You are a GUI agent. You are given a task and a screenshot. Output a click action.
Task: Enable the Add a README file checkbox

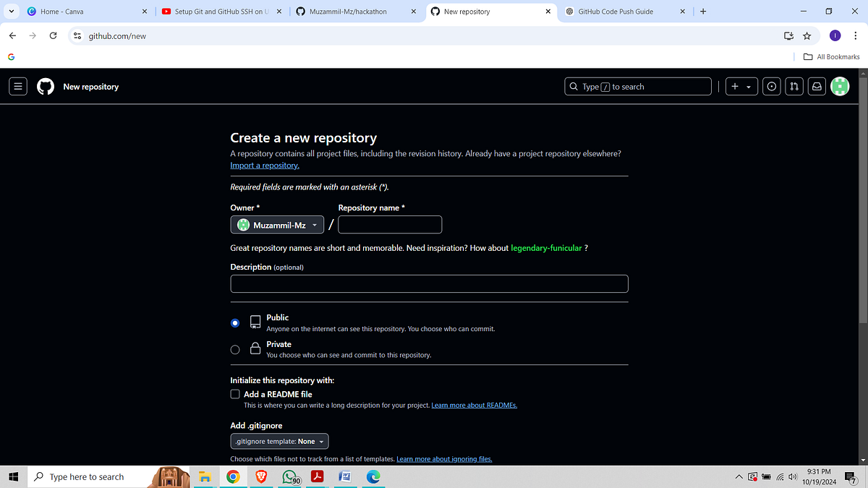point(234,393)
